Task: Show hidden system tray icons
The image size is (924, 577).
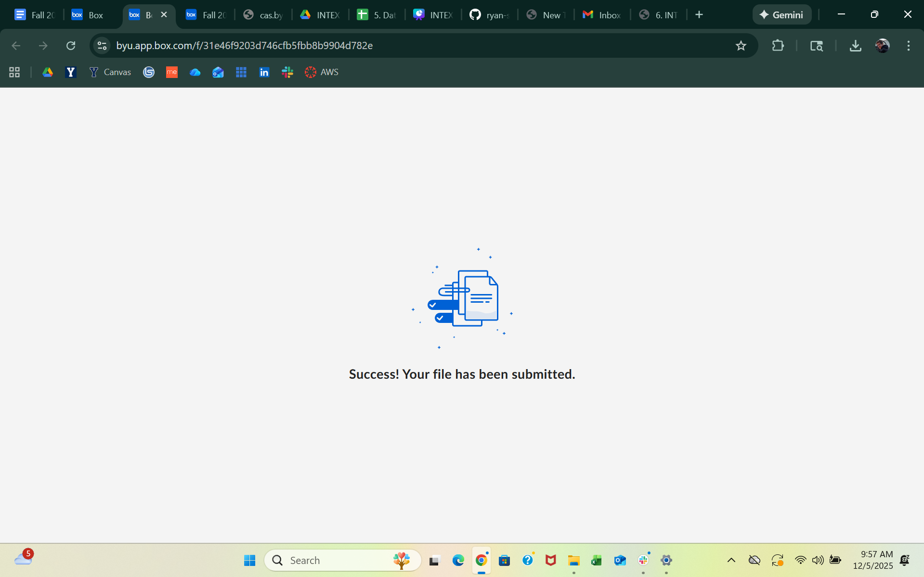Action: [x=731, y=560]
